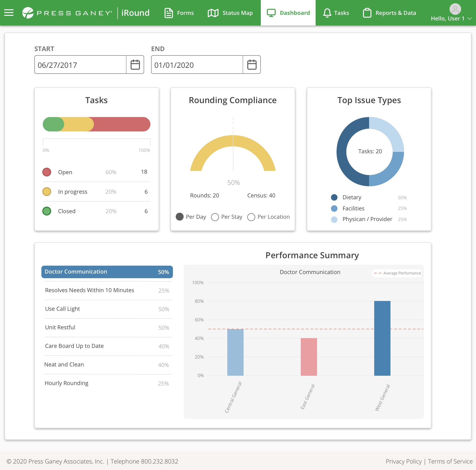This screenshot has height=470, width=476.
Task: Click the Facilities legend swatch
Action: (x=334, y=208)
